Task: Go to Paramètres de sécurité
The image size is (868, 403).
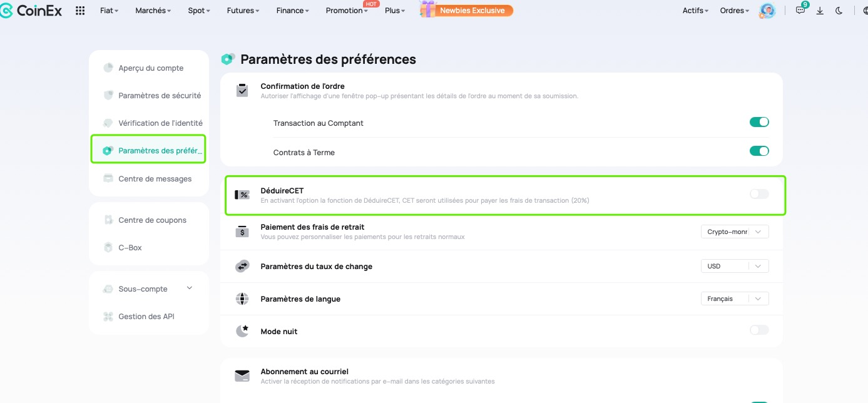Action: point(160,96)
